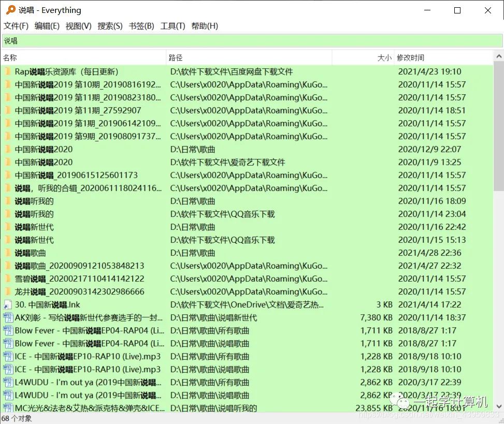Click the Everything magnifier icon in title bar
The height and width of the screenshot is (424, 504).
[10, 10]
